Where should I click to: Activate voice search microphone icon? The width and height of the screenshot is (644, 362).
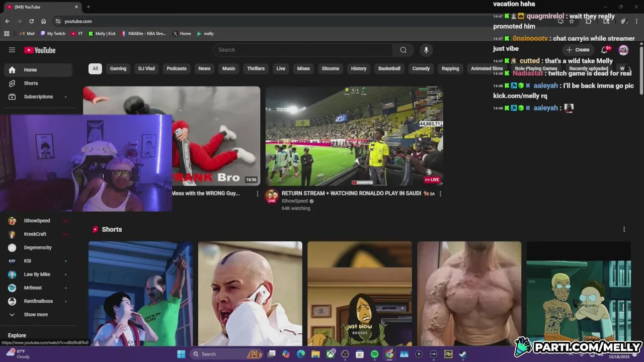click(x=426, y=50)
